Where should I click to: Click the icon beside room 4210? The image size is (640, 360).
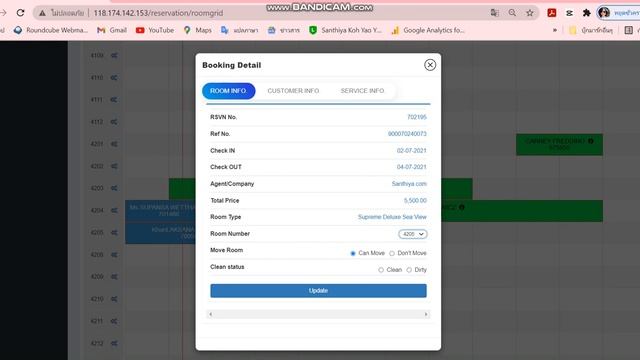114,299
